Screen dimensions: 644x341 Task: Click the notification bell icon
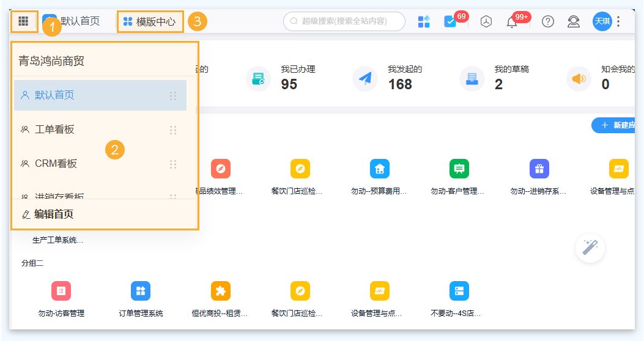pyautogui.click(x=512, y=22)
